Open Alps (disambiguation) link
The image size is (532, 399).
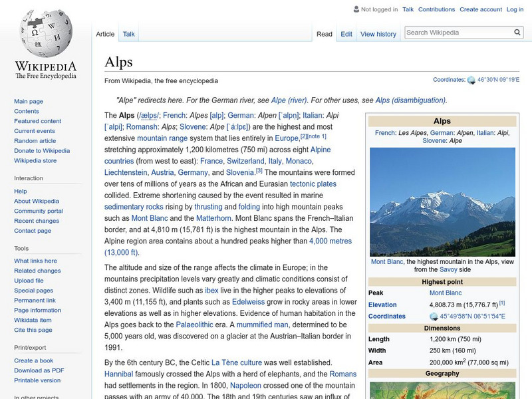point(410,100)
